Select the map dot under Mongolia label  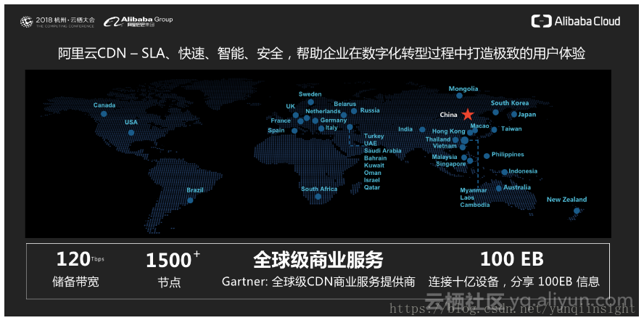tap(460, 96)
